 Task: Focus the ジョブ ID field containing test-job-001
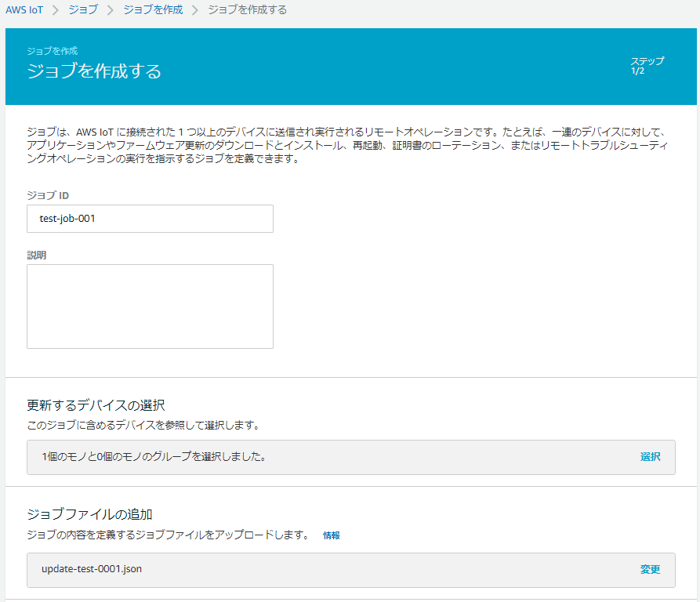pos(150,219)
